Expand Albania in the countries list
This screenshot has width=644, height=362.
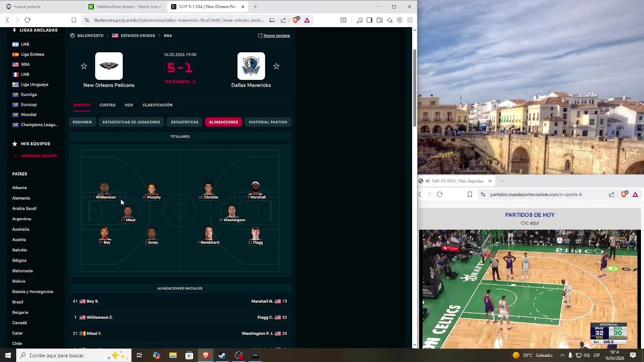20,188
